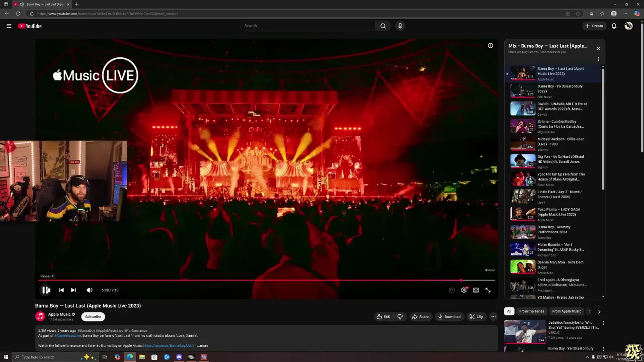Open the #AppleMusicLive hashtag link
This screenshot has width=644, height=362.
click(x=68, y=336)
